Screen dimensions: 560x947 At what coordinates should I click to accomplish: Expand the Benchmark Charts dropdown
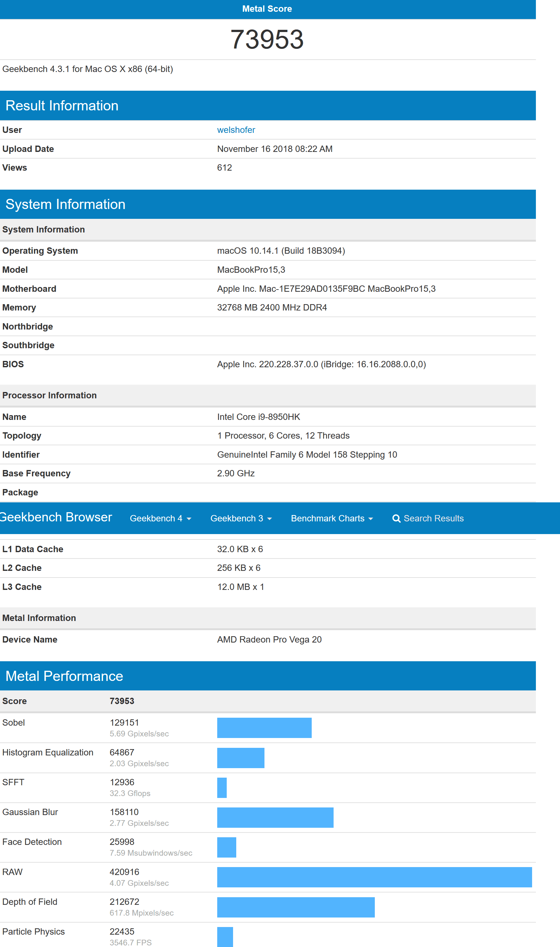pyautogui.click(x=332, y=519)
